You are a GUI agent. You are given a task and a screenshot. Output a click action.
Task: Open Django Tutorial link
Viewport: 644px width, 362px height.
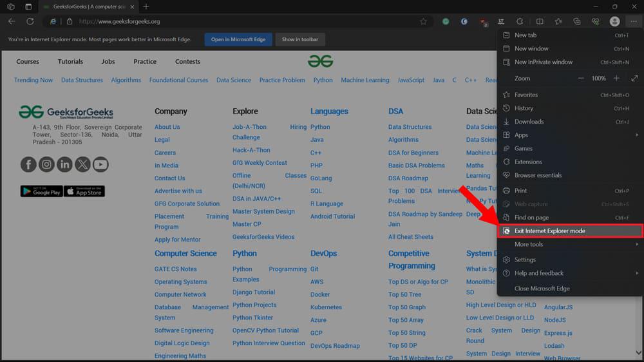pos(253,292)
